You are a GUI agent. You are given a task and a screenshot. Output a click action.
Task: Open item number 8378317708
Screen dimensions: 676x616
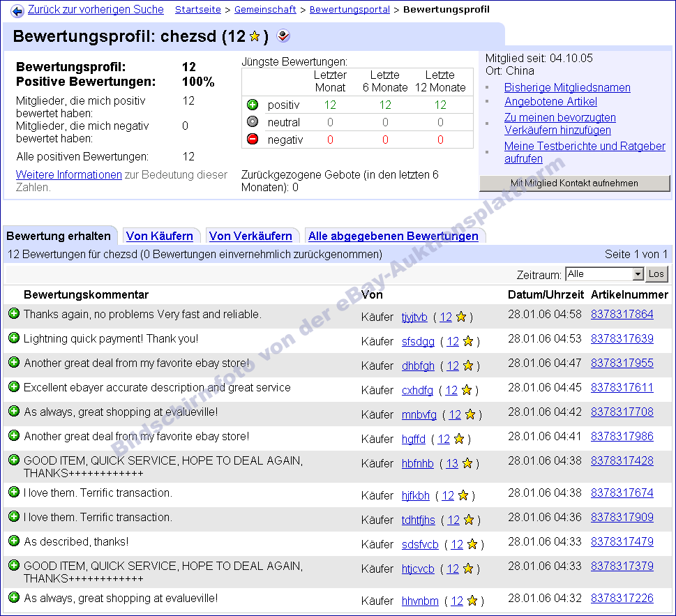pos(622,412)
